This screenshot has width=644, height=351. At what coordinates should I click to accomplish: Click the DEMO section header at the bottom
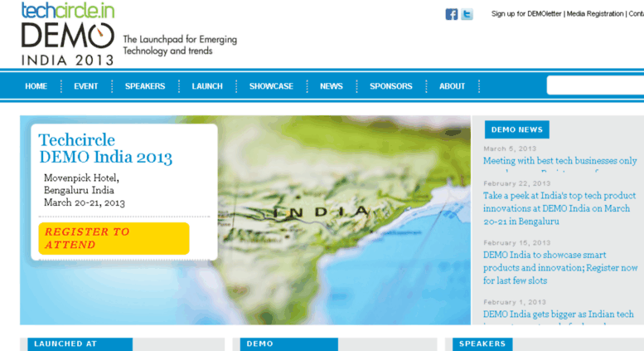[x=289, y=344]
